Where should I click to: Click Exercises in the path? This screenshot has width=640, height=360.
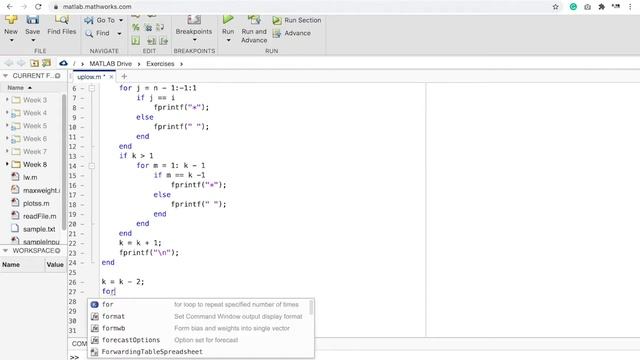[160, 64]
